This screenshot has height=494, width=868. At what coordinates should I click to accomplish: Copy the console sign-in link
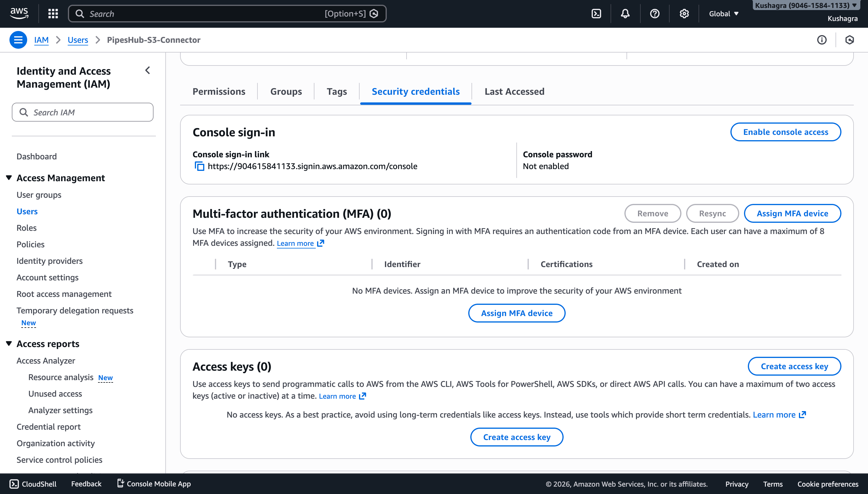[199, 166]
